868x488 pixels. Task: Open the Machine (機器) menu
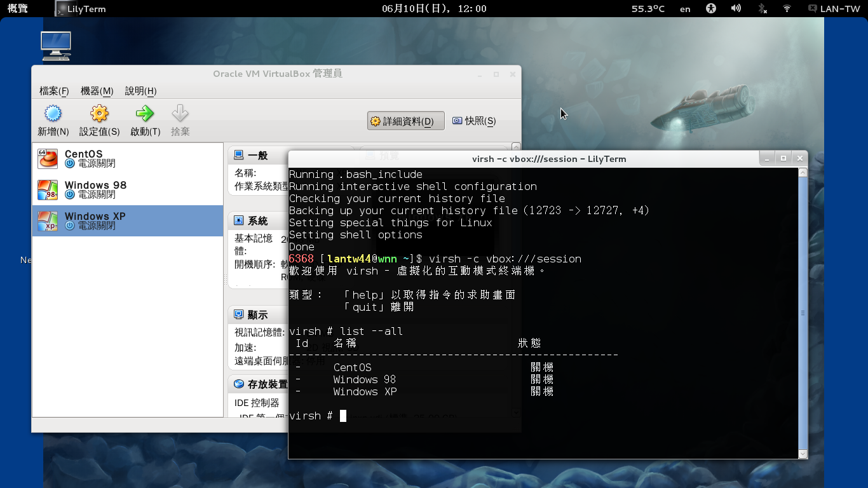(x=97, y=91)
